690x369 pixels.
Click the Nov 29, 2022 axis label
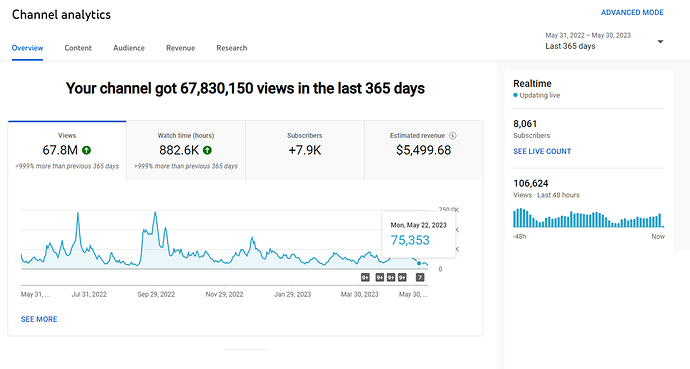pos(224,295)
